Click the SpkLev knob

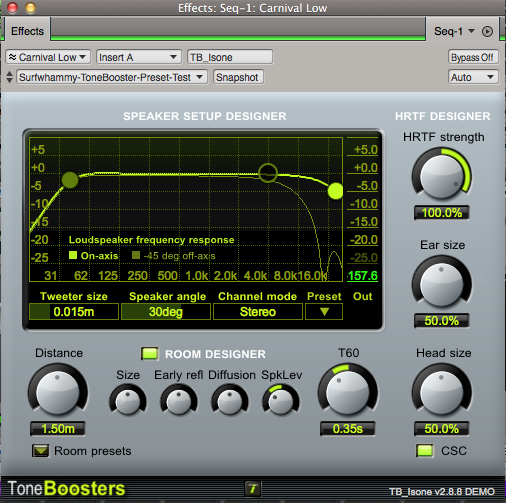281,400
